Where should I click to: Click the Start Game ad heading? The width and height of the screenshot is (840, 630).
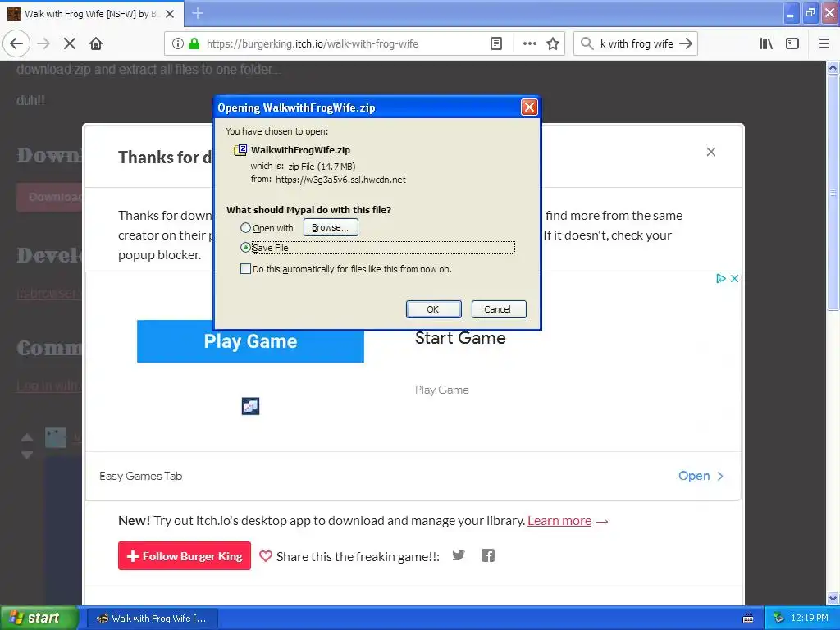tap(460, 338)
